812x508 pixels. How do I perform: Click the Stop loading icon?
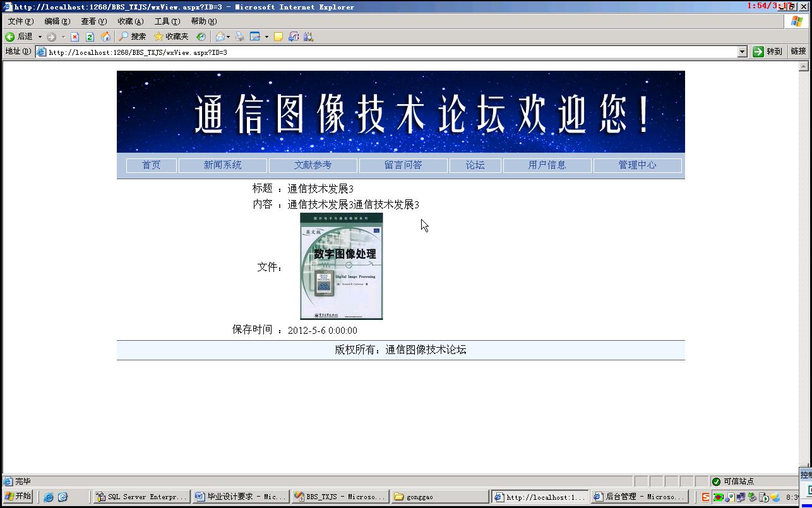(x=75, y=37)
